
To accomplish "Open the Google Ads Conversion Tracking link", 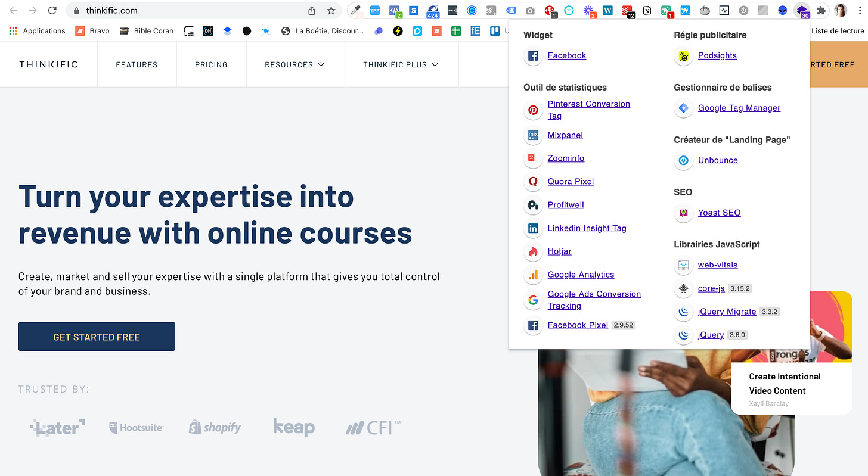I will (x=594, y=300).
